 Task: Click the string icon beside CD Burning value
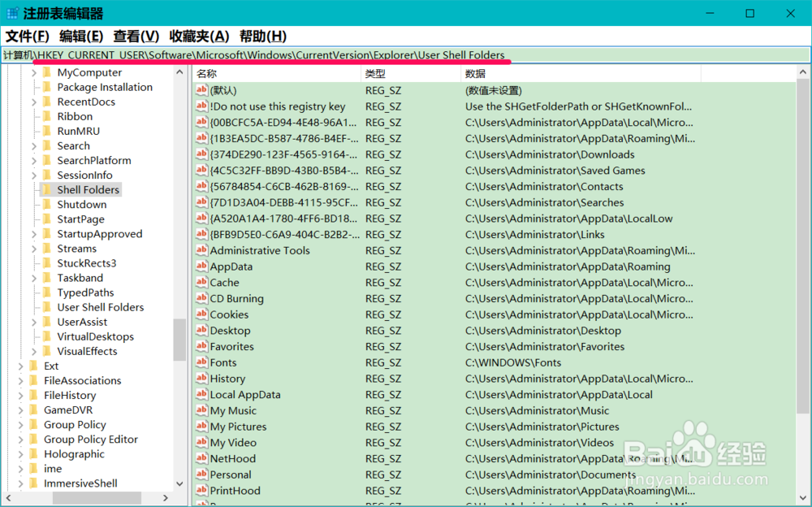tap(201, 299)
